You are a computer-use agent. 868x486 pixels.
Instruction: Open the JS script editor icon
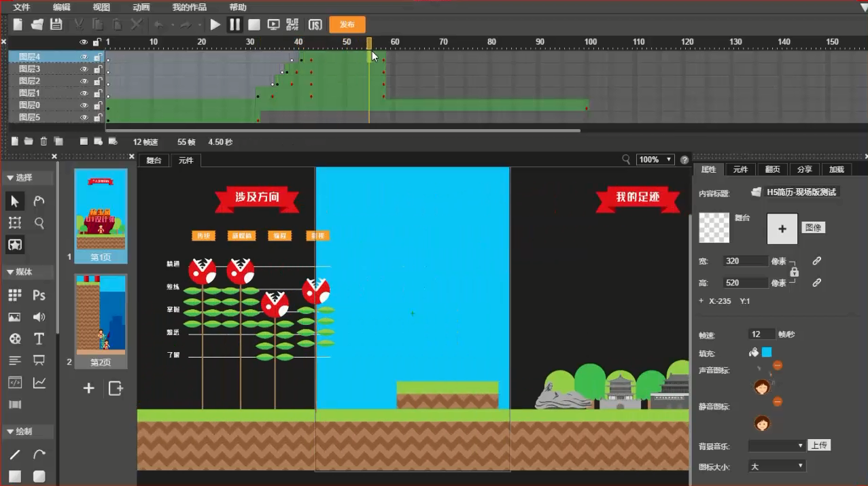pyautogui.click(x=315, y=24)
